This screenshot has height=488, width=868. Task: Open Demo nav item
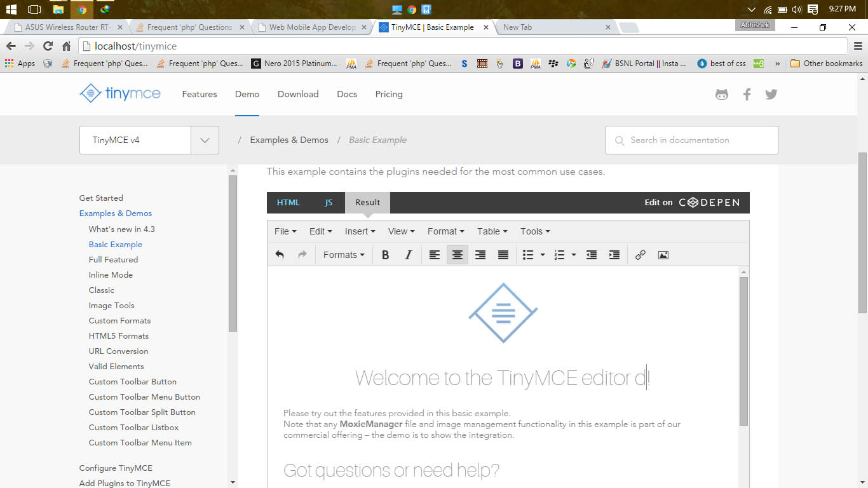tap(247, 94)
